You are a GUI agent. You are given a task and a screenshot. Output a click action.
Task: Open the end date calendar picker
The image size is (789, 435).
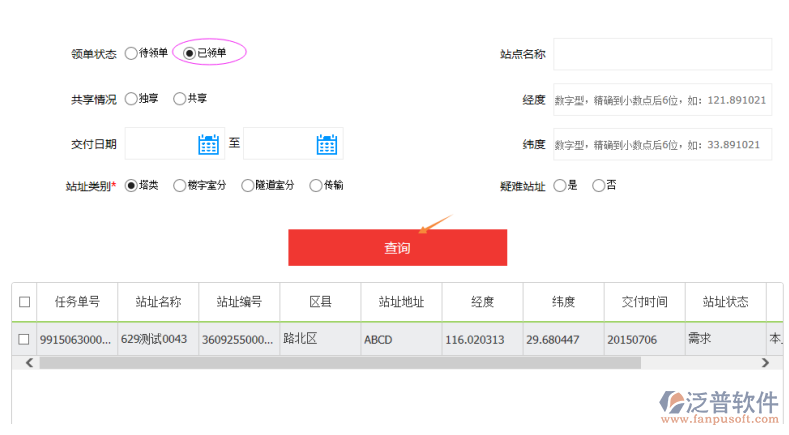point(327,144)
